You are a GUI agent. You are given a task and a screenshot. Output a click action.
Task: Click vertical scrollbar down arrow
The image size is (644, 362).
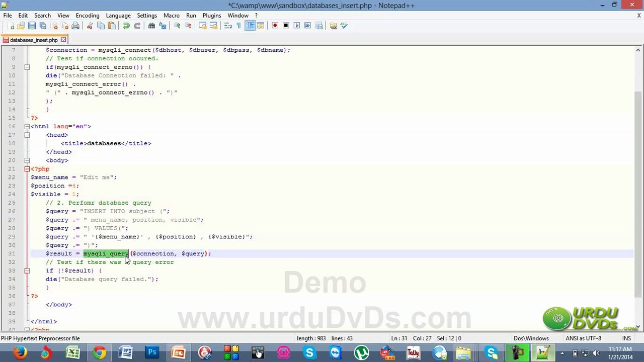tap(638, 327)
